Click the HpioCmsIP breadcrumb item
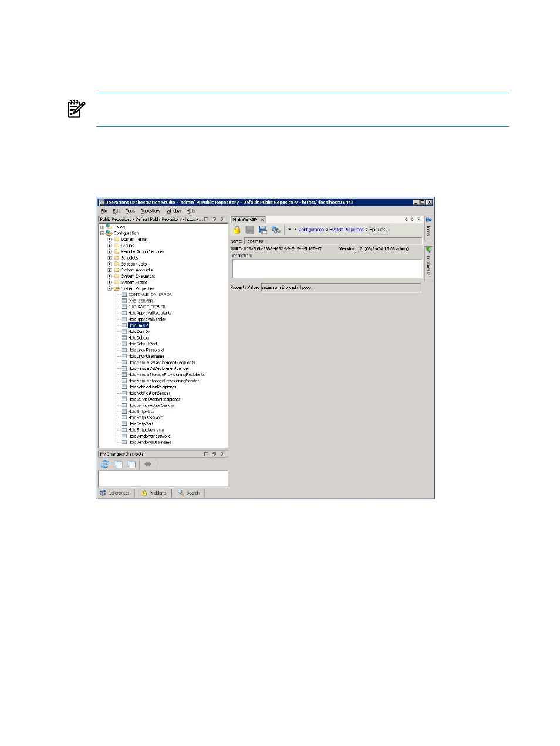560x746 pixels. [379, 230]
